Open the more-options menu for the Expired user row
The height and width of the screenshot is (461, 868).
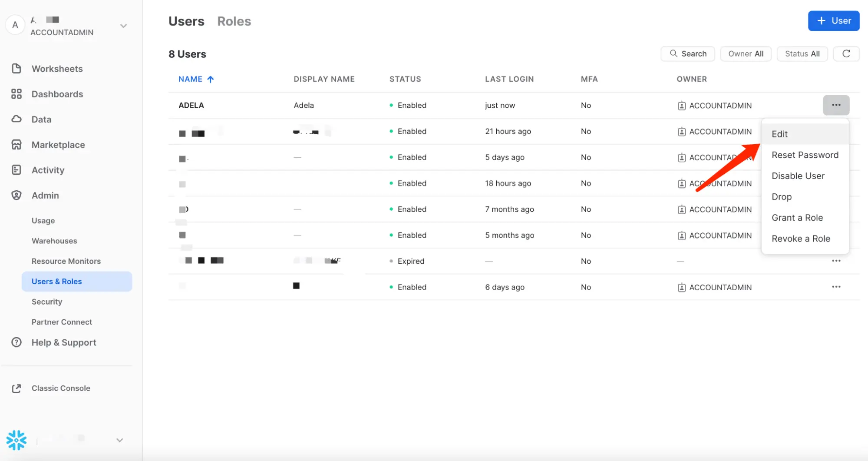tap(836, 261)
